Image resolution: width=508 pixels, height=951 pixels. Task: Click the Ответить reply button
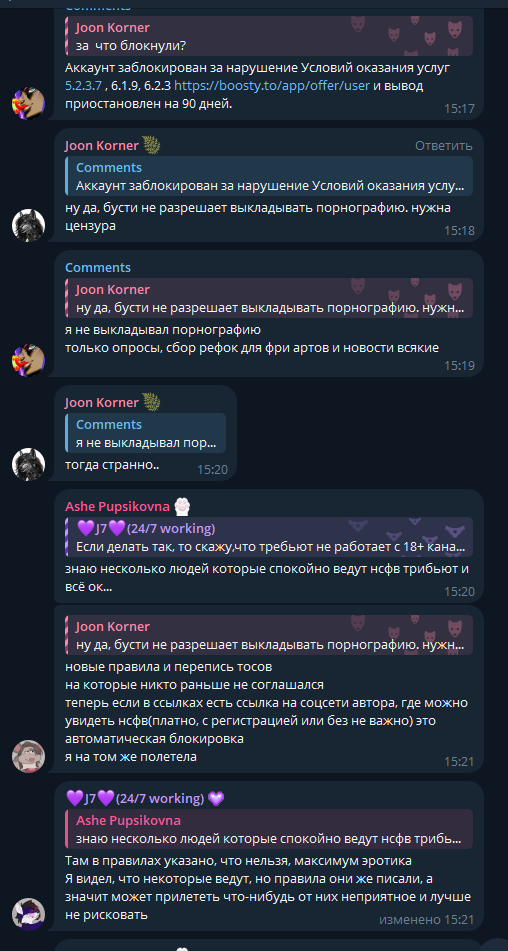(444, 146)
